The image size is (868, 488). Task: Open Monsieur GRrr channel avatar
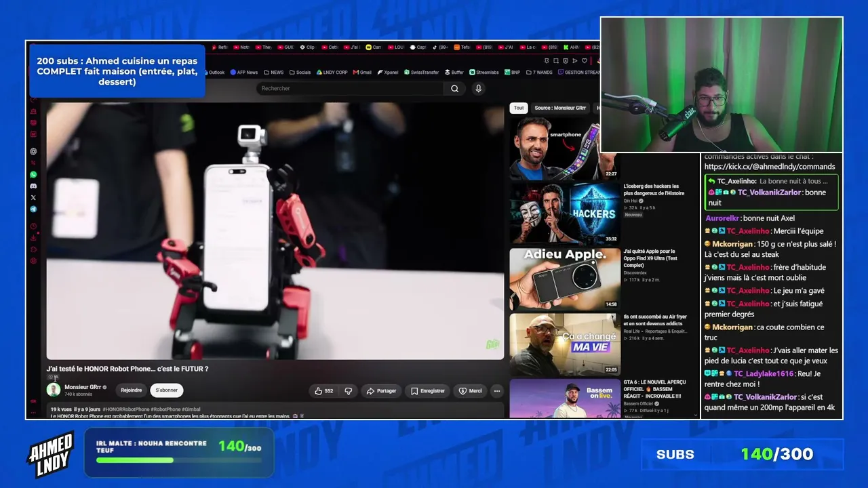[x=54, y=390]
